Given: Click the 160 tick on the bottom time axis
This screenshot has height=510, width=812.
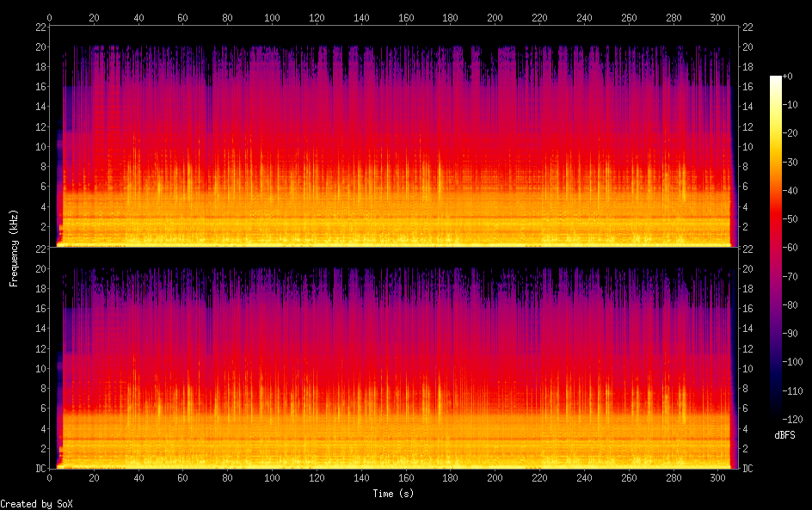Looking at the screenshot, I should click(406, 479).
